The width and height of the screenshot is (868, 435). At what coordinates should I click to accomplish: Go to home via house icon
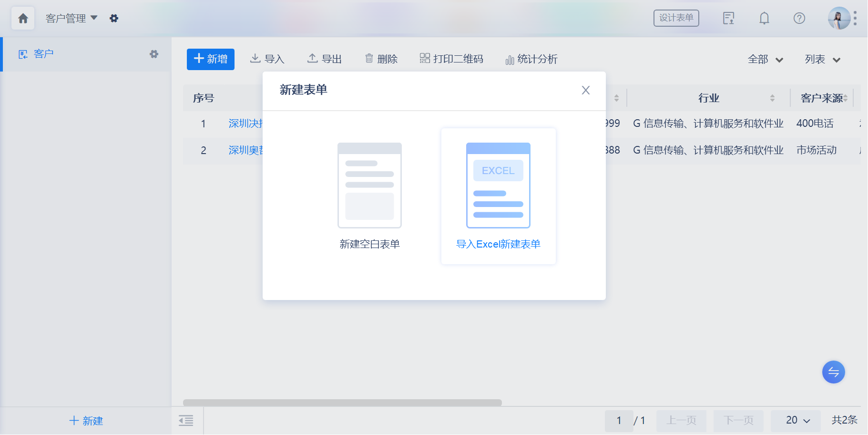23,18
